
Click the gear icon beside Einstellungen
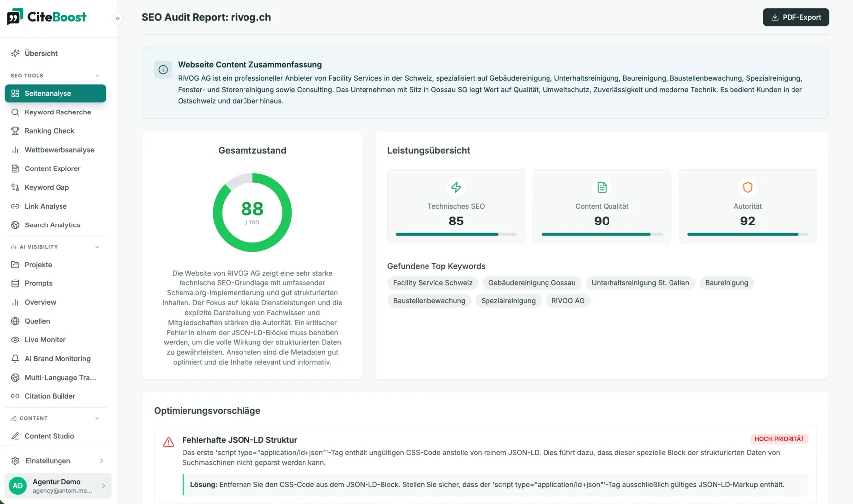pos(15,461)
